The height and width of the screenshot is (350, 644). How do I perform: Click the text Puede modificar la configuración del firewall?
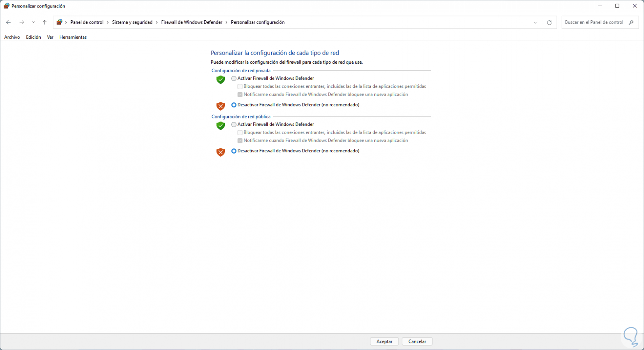286,62
